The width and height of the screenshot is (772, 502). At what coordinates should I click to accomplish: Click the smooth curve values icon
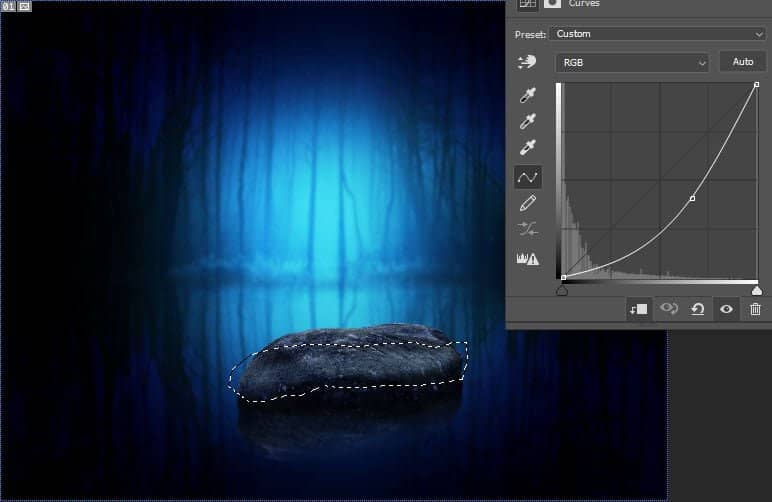527,230
